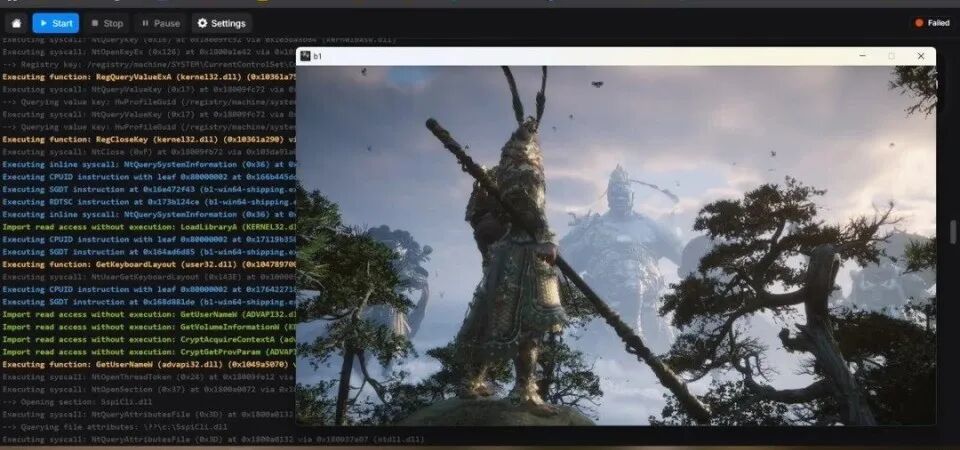This screenshot has width=960, height=450.
Task: Select the NtOpenKeyEx syscall log line
Action: pyautogui.click(x=149, y=53)
